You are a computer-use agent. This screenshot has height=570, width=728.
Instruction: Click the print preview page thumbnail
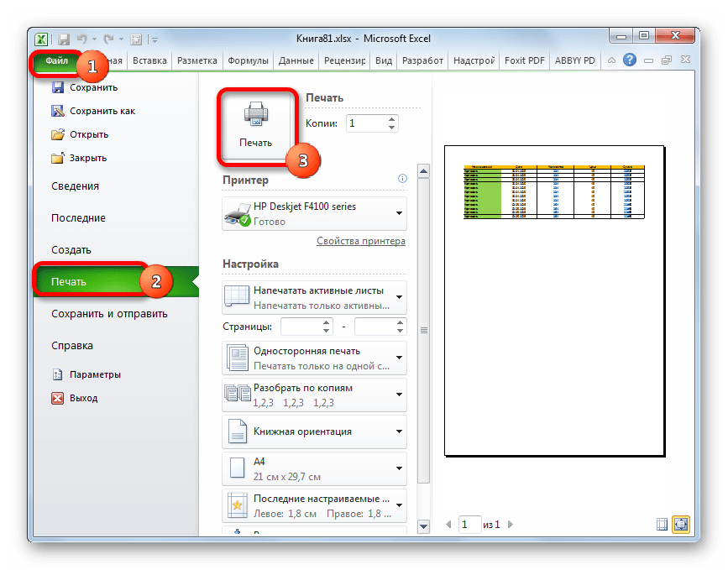(554, 301)
